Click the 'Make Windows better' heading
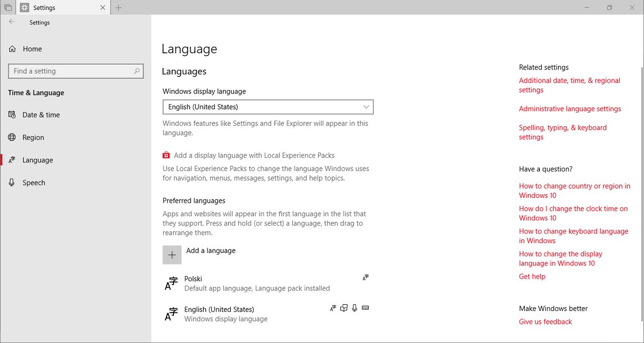This screenshot has height=343, width=644. click(553, 309)
